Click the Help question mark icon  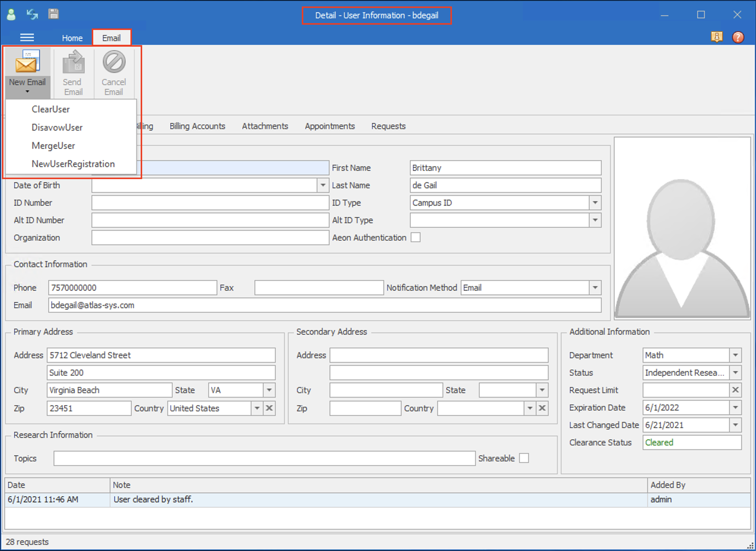tap(738, 37)
